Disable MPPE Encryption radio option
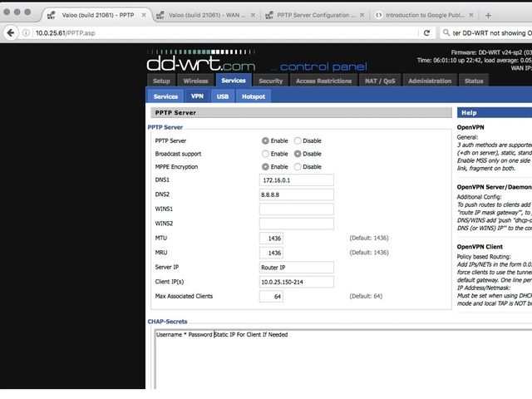Viewport: 532px width, 399px height. 298,166
